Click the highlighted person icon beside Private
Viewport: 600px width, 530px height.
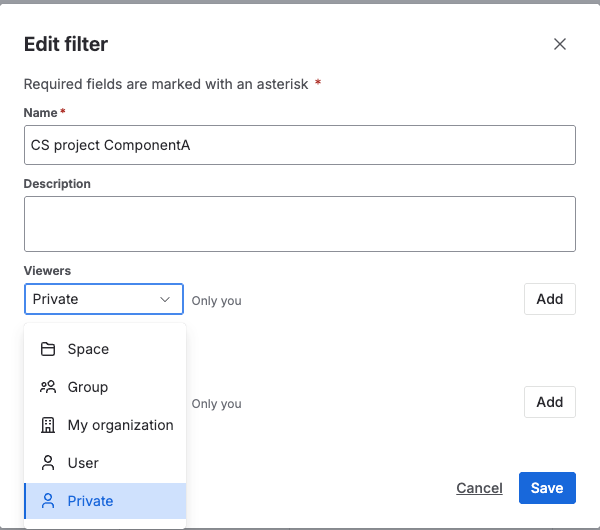click(48, 501)
